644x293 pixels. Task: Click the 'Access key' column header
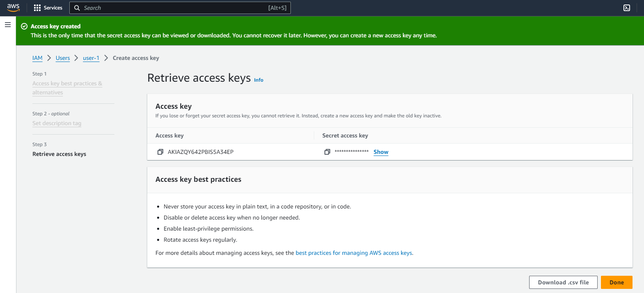[x=169, y=135]
